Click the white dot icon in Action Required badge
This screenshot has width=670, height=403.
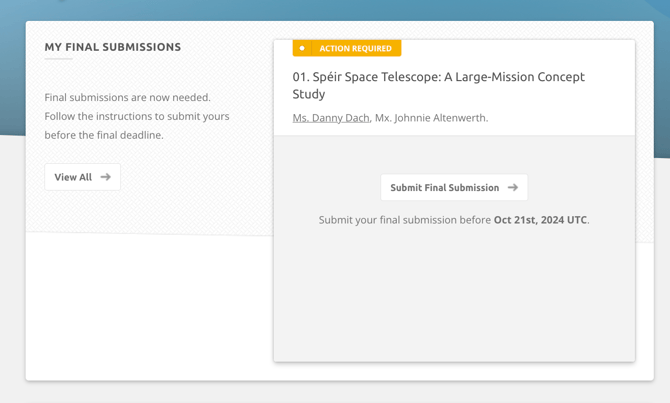[x=302, y=48]
